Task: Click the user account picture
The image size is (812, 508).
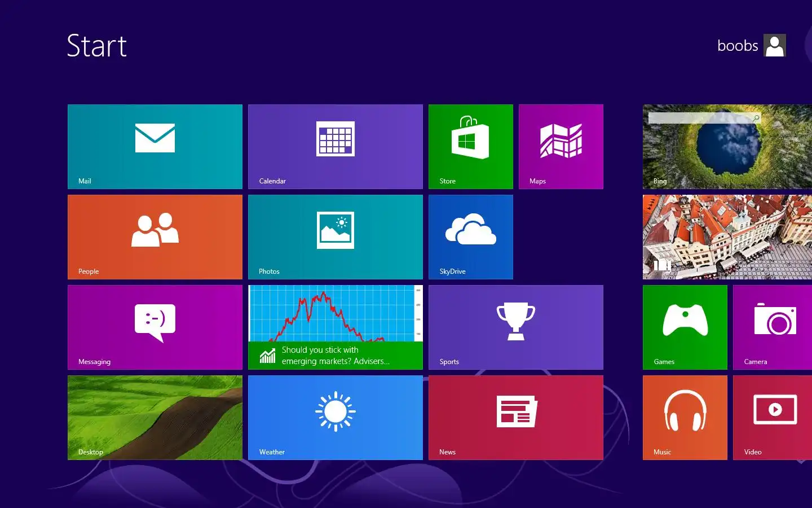Action: point(775,45)
